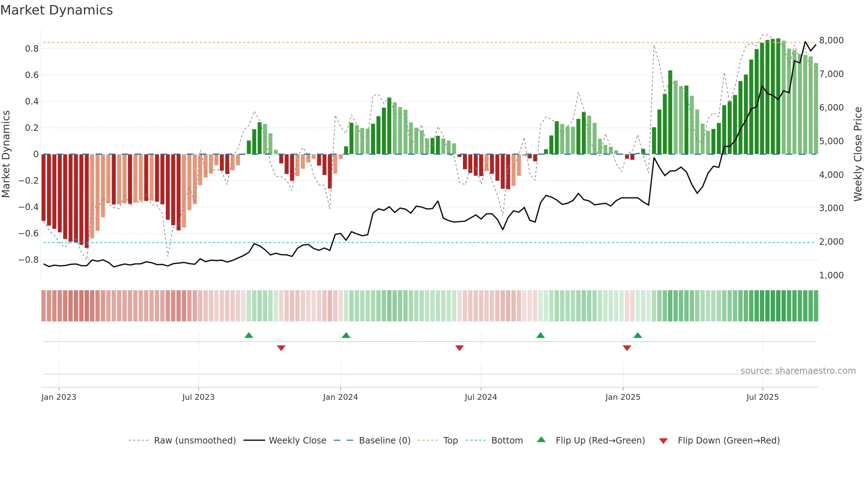Click the −0.4 tick on the left axis
868x488 pixels.
pos(29,207)
